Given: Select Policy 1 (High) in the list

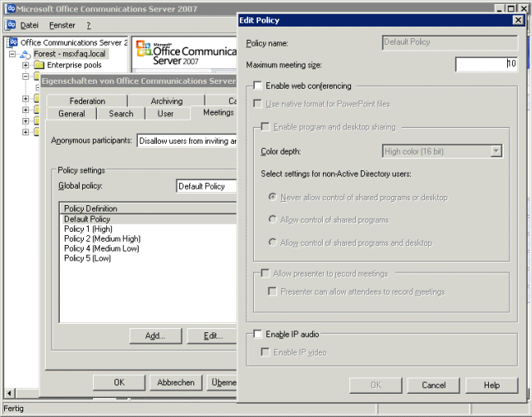Looking at the screenshot, I should point(88,229).
